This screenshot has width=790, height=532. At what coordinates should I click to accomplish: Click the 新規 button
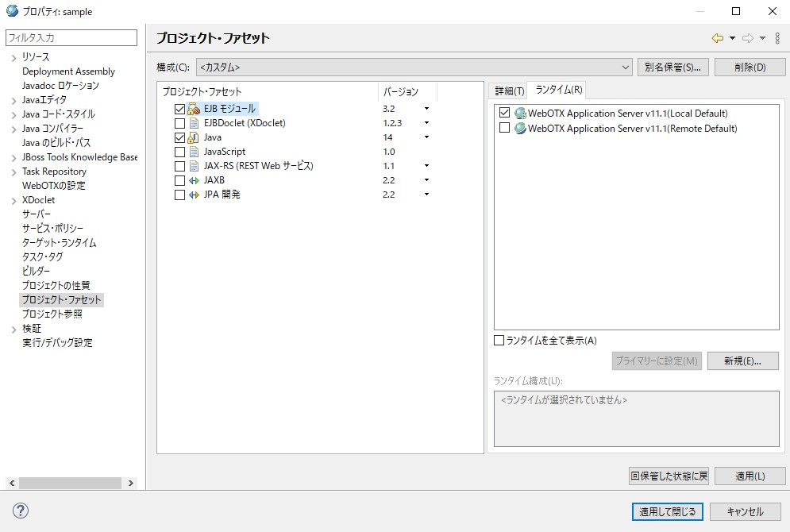click(743, 360)
